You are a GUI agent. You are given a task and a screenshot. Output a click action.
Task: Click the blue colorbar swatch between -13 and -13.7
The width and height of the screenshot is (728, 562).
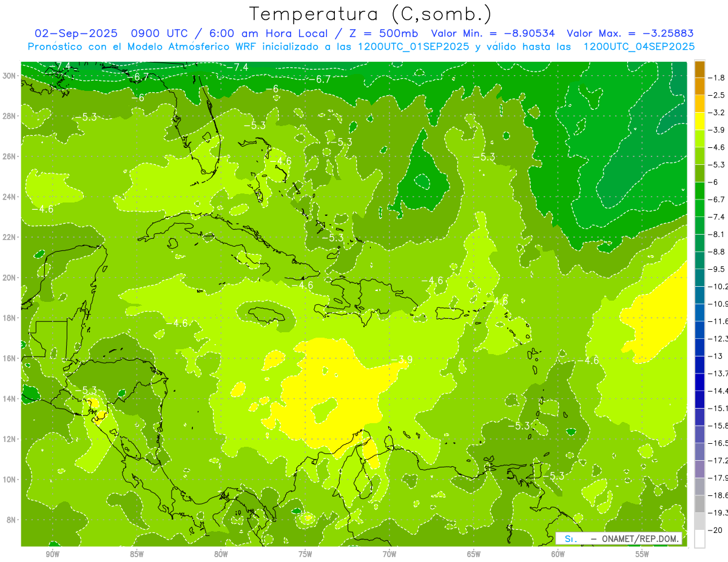699,364
